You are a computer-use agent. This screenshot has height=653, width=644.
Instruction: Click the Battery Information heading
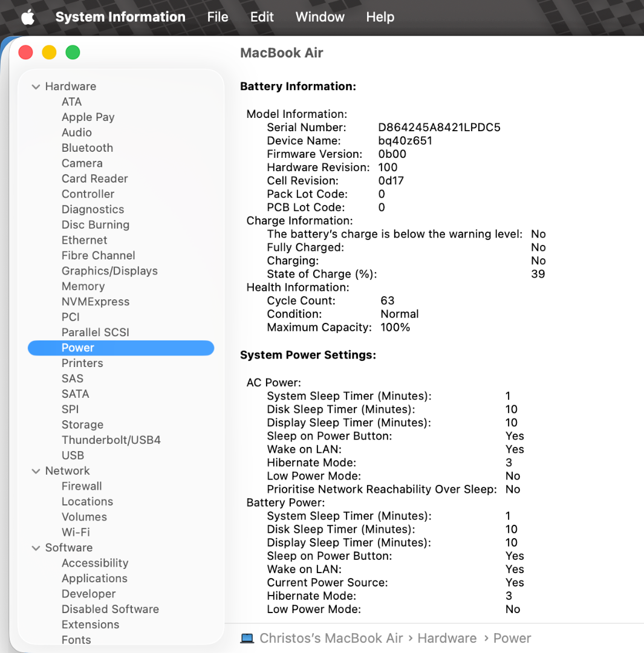coord(298,86)
